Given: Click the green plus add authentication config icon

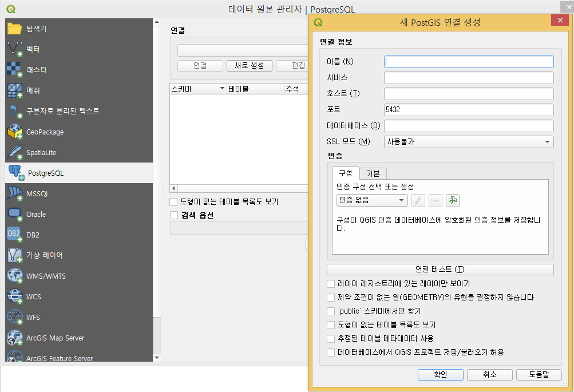Looking at the screenshot, I should [453, 200].
